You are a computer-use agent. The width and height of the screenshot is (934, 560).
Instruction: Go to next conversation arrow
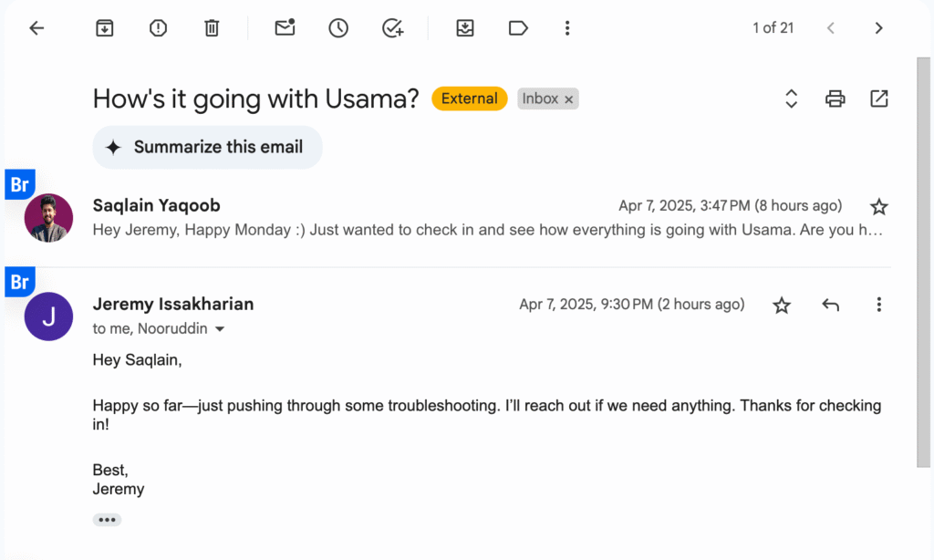pos(878,28)
